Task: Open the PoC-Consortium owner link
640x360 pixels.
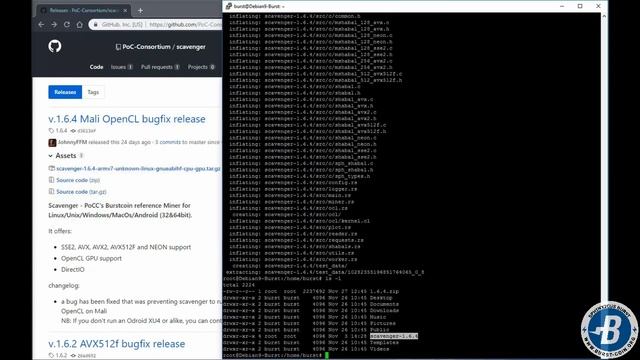Action: click(146, 47)
